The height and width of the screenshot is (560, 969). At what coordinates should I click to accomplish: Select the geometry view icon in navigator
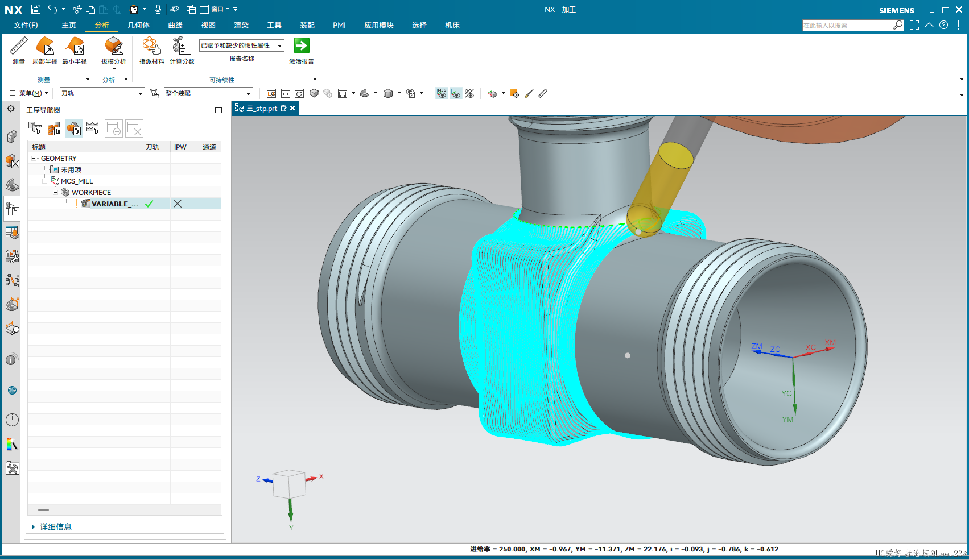(74, 129)
